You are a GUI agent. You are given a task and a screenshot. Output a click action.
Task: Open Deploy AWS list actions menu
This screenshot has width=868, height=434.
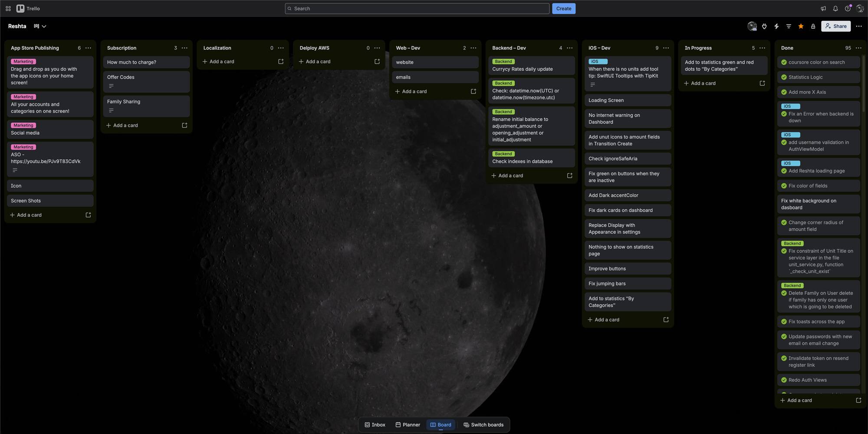coord(377,48)
